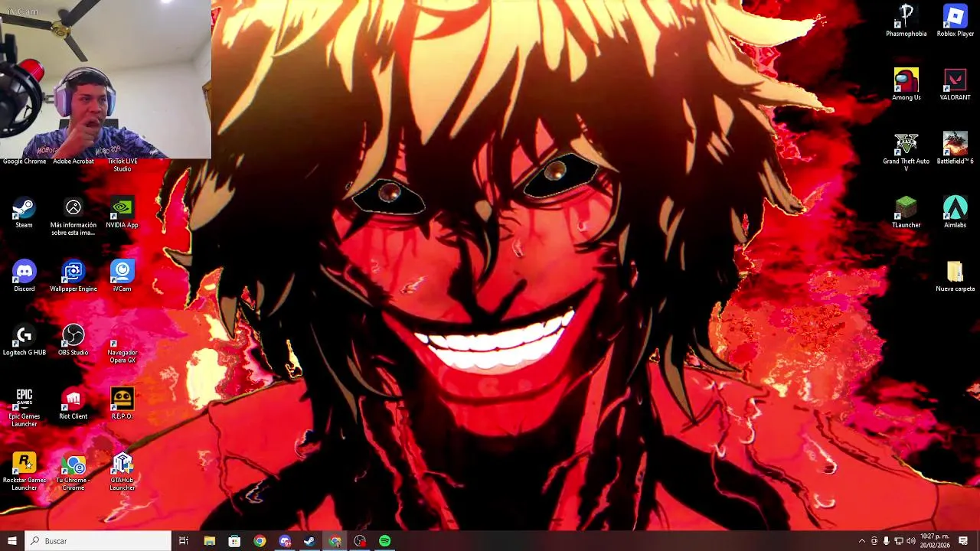Open the notification center icon
The height and width of the screenshot is (551, 980).
(x=963, y=541)
